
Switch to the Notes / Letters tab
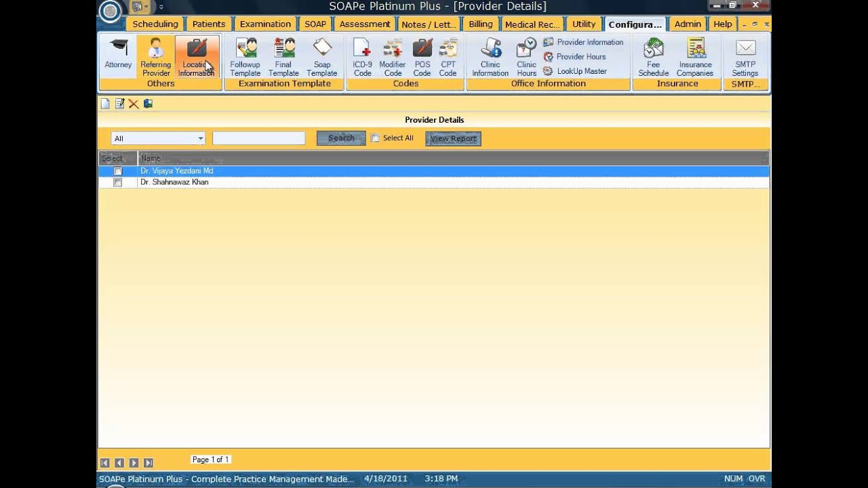428,24
